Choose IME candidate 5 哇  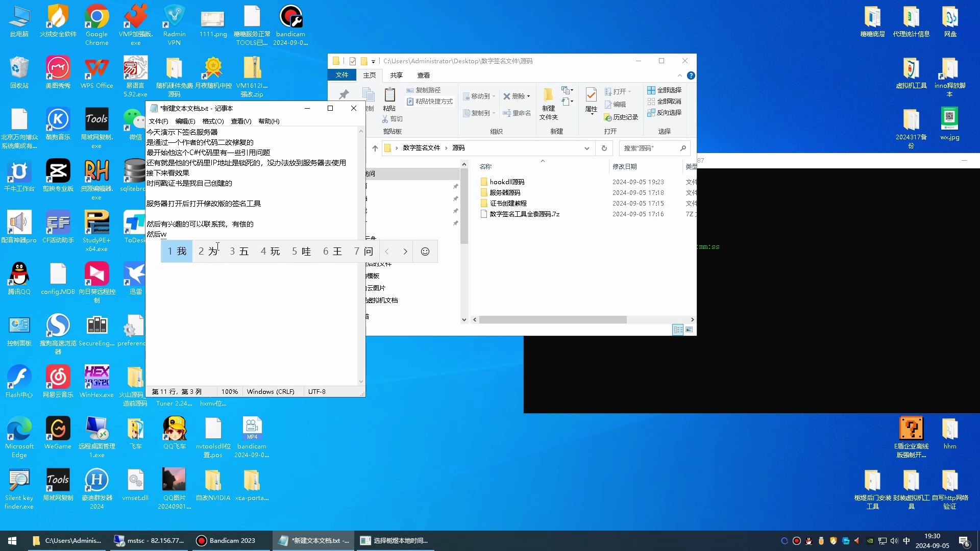pyautogui.click(x=301, y=252)
